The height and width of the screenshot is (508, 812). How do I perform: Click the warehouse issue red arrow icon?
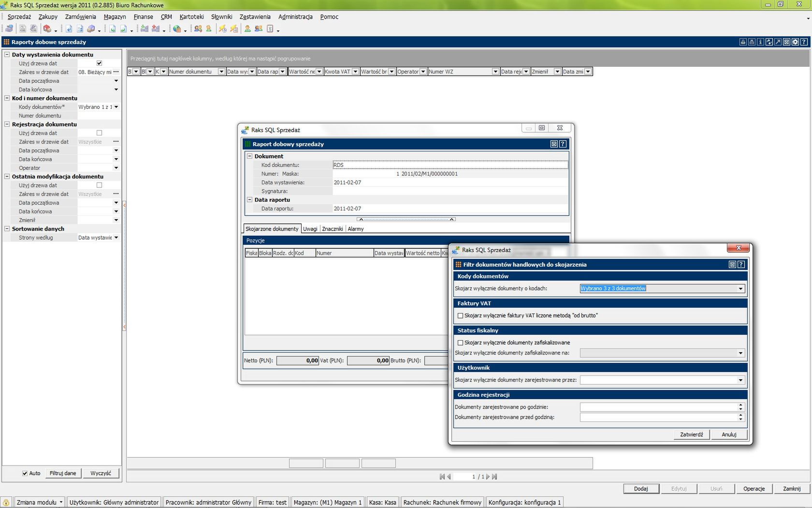point(155,29)
